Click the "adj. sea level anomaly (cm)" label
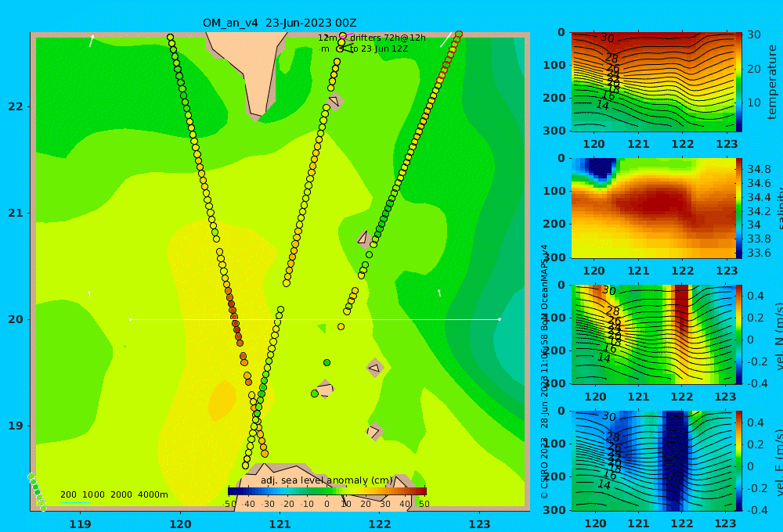 pos(327,480)
